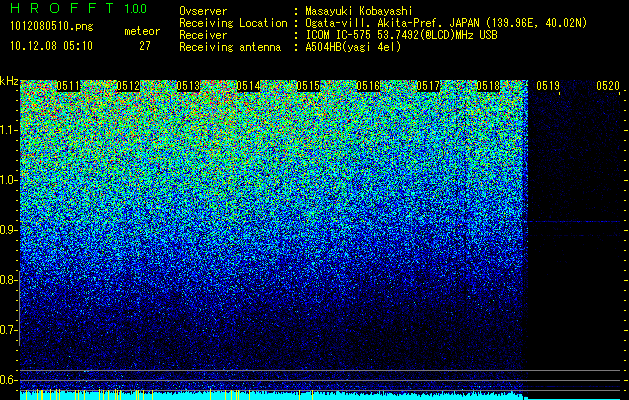This screenshot has height=400, width=629.
Task: Click the ICOM IC-575 receiver details text
Action: point(401,35)
